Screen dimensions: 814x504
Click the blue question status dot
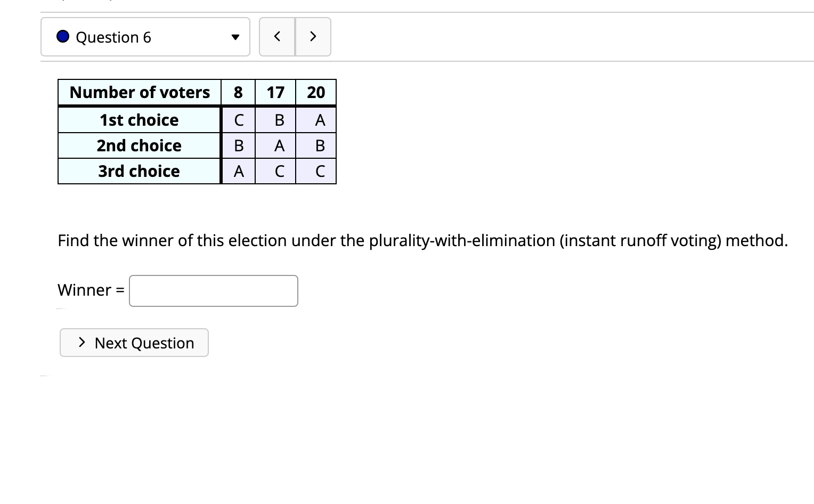point(63,36)
